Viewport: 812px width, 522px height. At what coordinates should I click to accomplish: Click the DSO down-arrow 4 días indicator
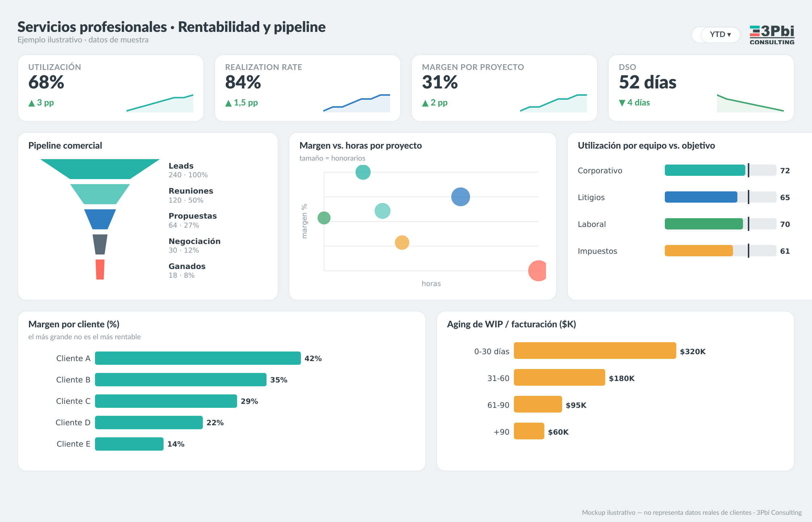tap(634, 103)
